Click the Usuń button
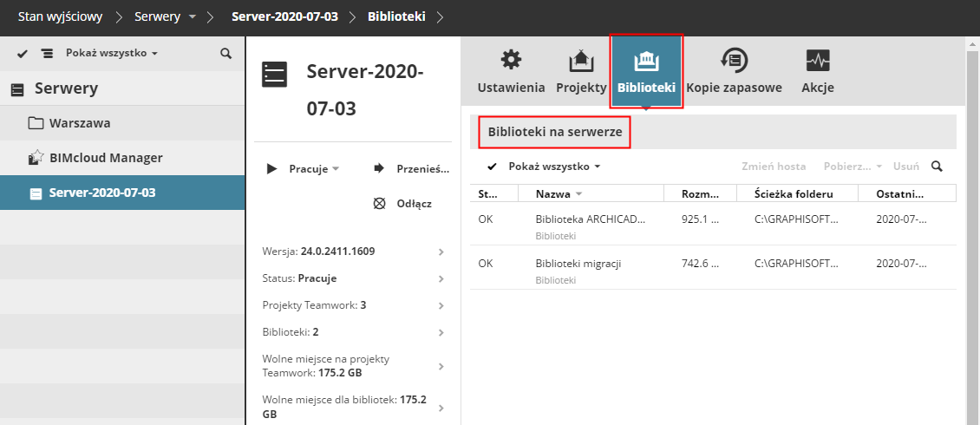This screenshot has height=425, width=980. click(906, 167)
